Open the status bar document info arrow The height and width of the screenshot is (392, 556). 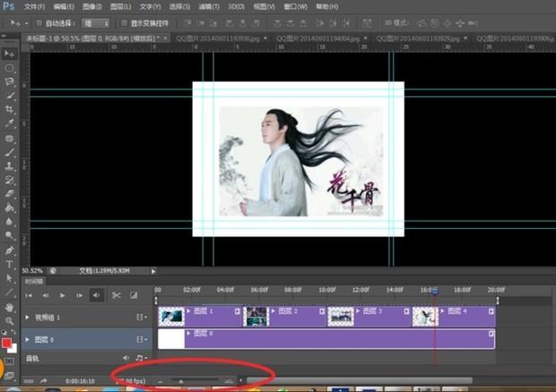tap(153, 272)
